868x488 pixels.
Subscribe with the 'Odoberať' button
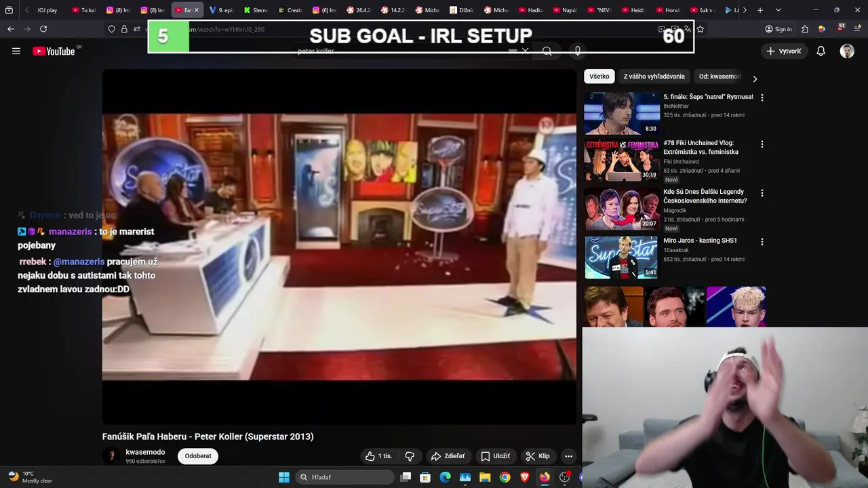(x=198, y=456)
